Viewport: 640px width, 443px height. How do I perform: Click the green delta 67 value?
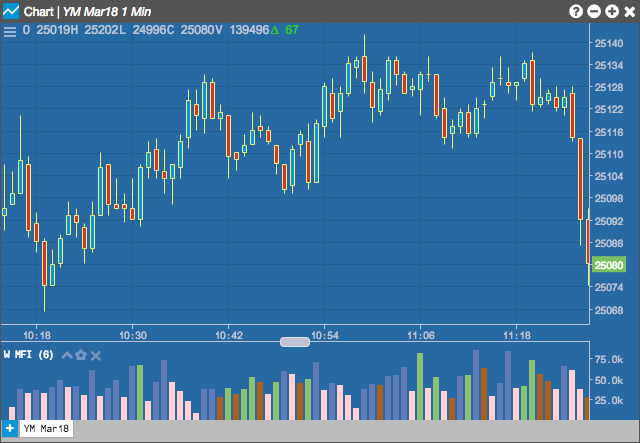click(x=292, y=30)
